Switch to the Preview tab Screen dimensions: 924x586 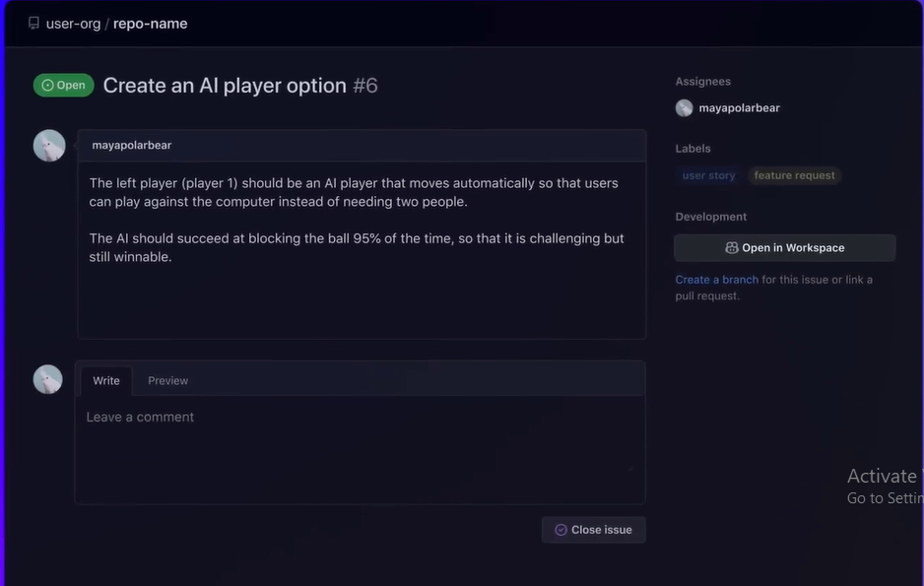pos(167,381)
